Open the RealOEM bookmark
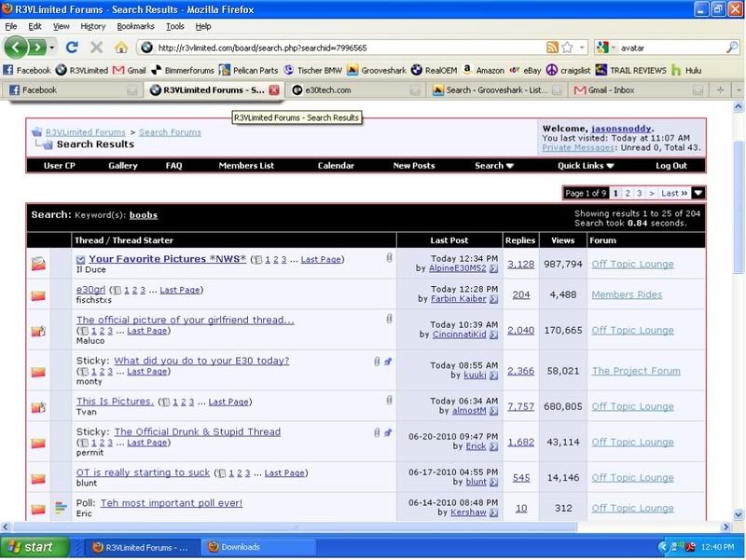746x560 pixels. tap(434, 71)
